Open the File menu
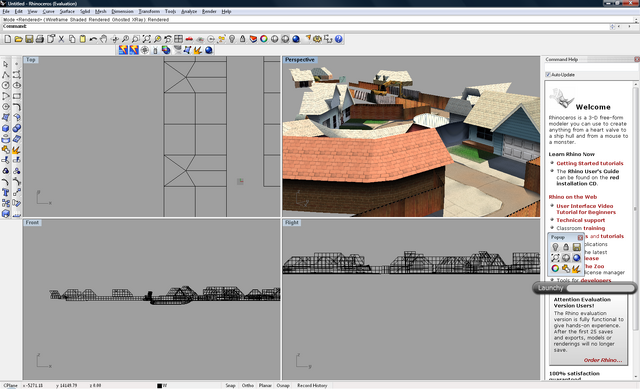 pos(6,11)
